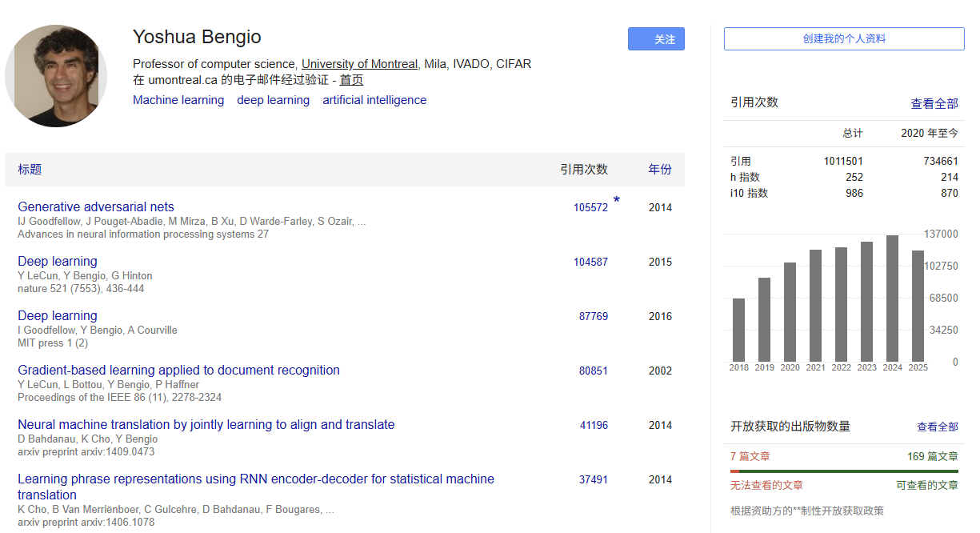Click citation count 41196

pos(594,425)
